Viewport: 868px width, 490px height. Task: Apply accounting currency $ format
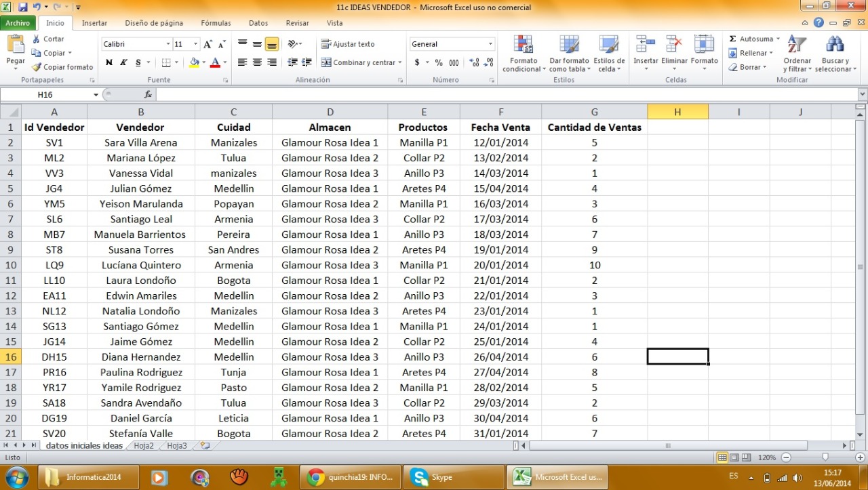point(417,62)
